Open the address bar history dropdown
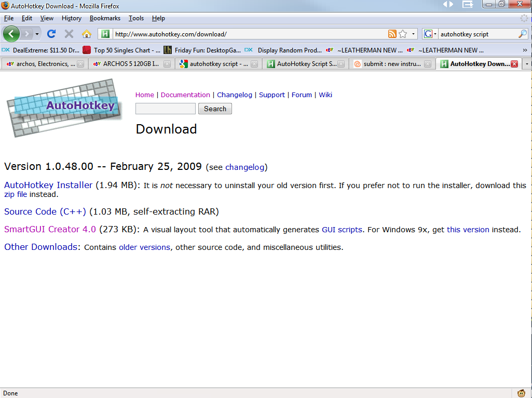 coord(413,34)
